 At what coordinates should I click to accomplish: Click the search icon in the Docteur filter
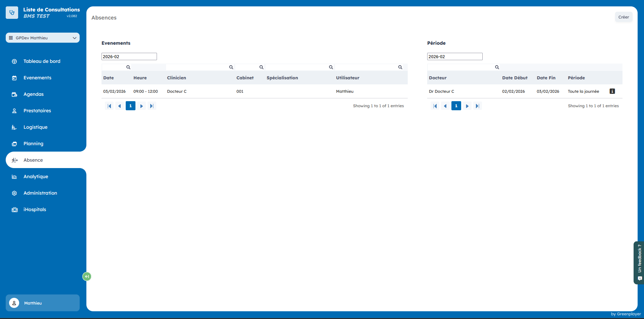497,67
